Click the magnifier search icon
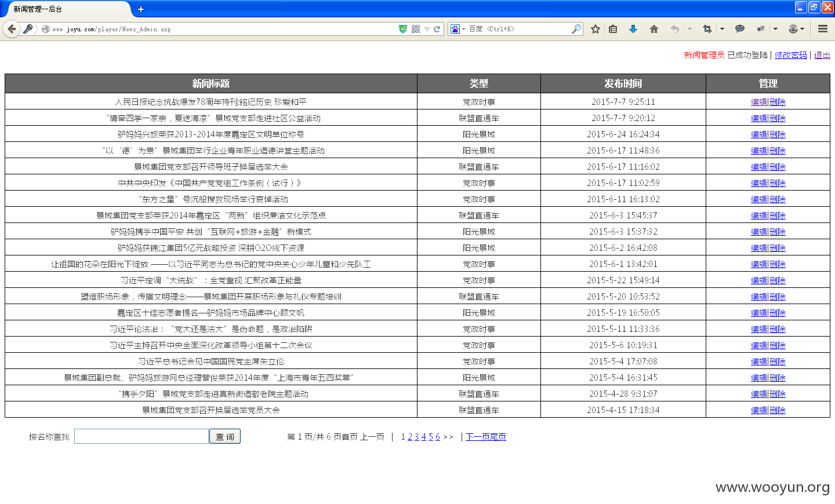This screenshot has width=835, height=504. coord(576,29)
